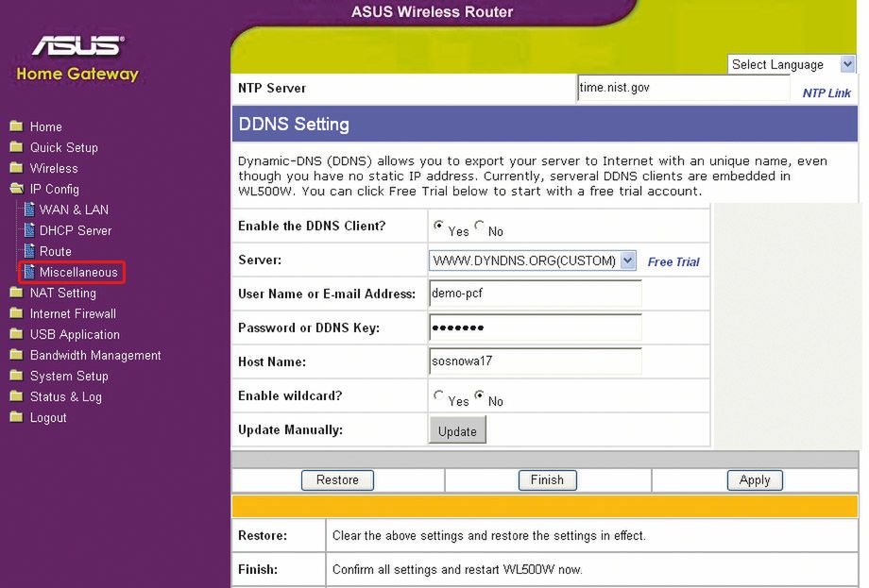Select No for Enable the DDNS Client
Image resolution: width=869 pixels, height=588 pixels.
click(480, 225)
